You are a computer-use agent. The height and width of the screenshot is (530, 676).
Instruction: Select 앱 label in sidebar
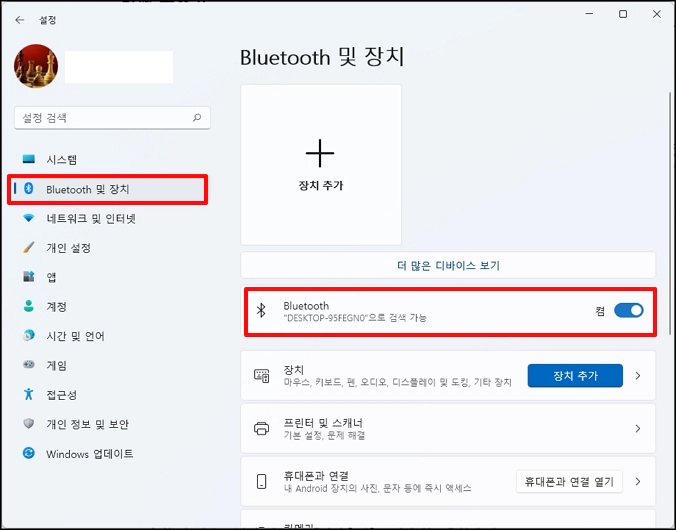coord(51,277)
